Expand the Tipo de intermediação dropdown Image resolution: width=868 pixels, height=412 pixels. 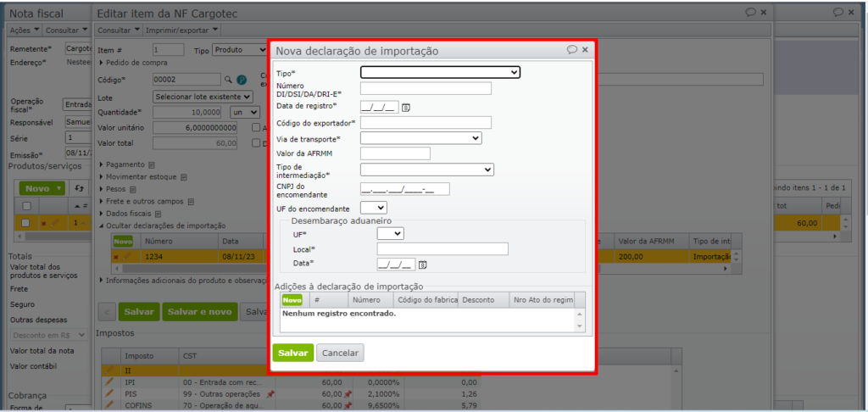(427, 170)
